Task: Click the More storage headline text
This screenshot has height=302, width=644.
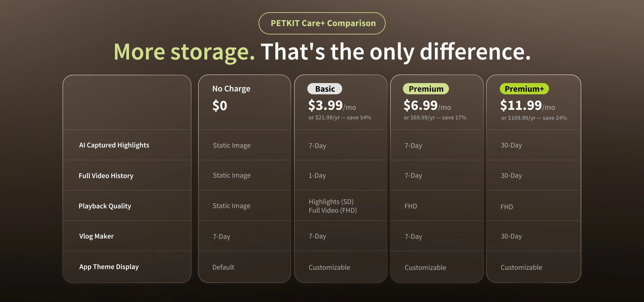Action: point(184,52)
